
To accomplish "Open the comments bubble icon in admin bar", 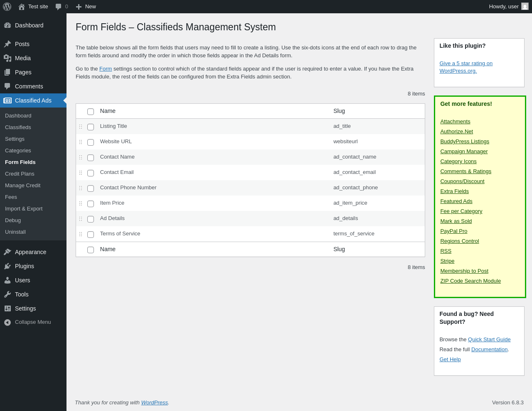I will pos(59,7).
